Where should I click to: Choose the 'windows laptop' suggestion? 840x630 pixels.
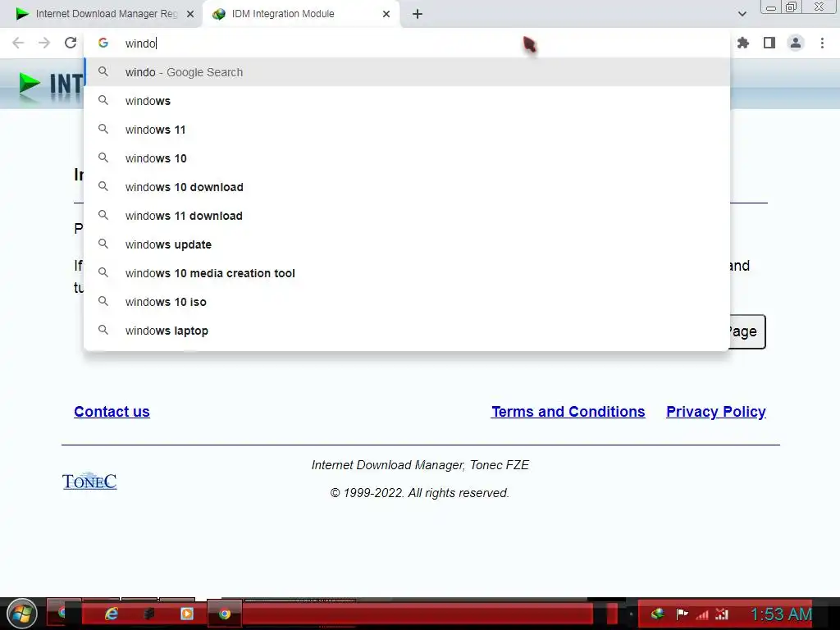407,331
